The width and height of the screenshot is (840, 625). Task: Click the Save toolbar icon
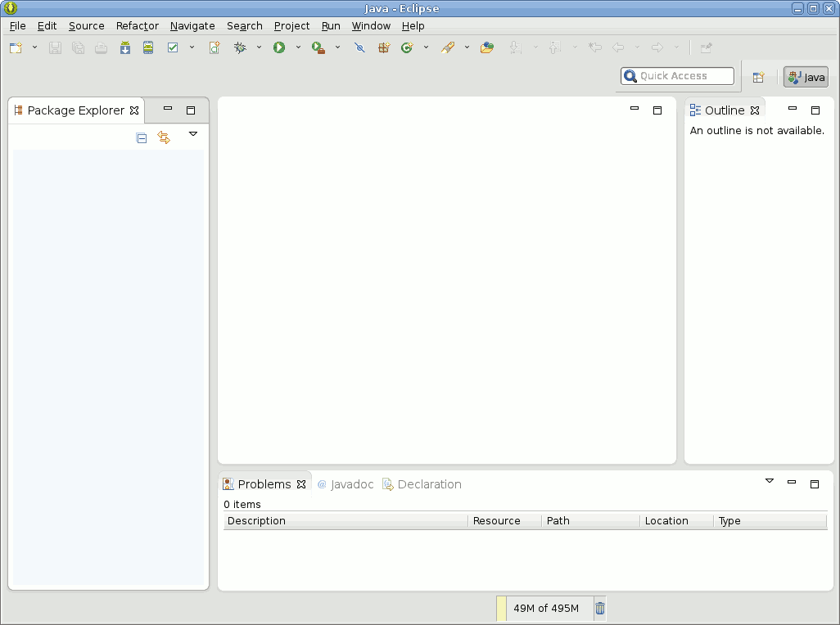(x=55, y=47)
